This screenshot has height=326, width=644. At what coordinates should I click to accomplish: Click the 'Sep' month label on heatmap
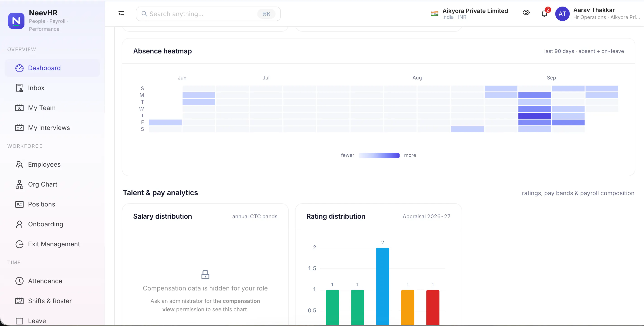coord(551,78)
